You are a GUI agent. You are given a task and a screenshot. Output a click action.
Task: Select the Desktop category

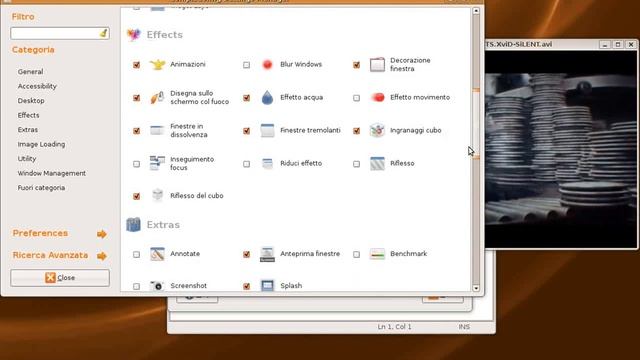point(31,101)
